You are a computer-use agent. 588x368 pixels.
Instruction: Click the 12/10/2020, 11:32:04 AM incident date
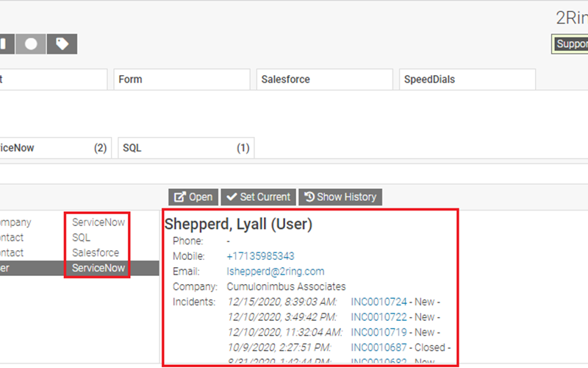pyautogui.click(x=285, y=333)
